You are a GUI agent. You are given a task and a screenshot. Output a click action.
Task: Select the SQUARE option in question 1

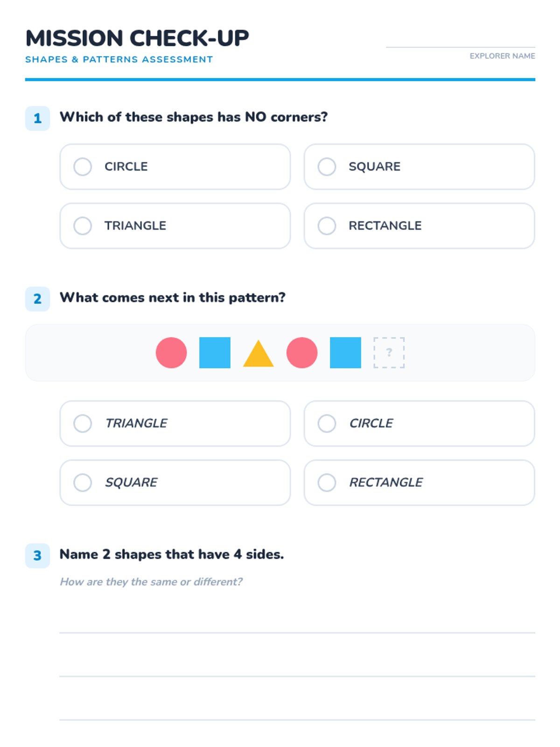coord(327,167)
